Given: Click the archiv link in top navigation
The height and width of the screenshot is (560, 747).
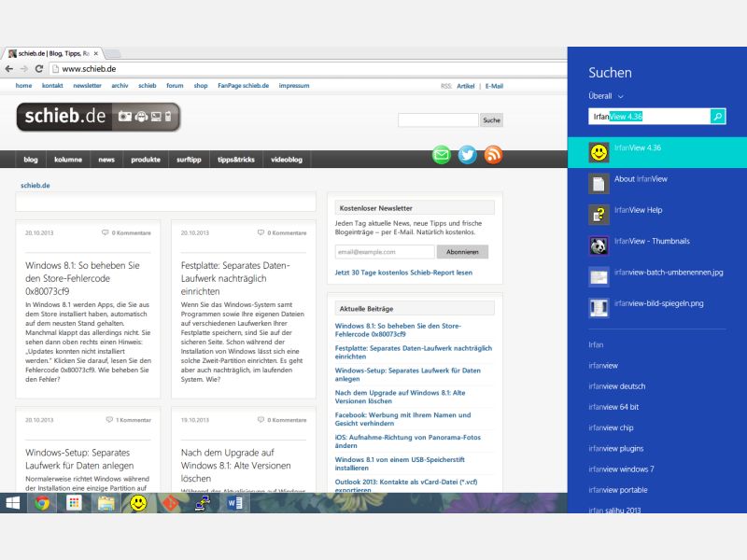Looking at the screenshot, I should pos(120,86).
